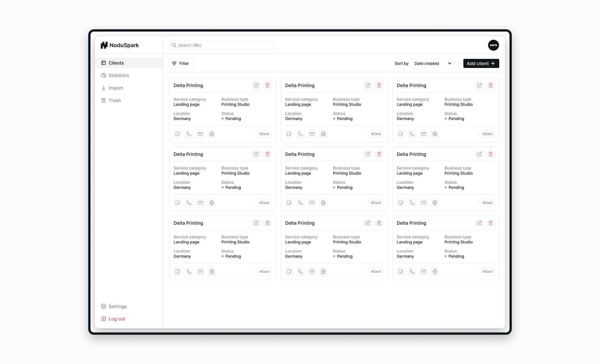Screen dimensions: 600x364
Task: Edit the bottom-left Delta Printing card
Action: [x=256, y=223]
